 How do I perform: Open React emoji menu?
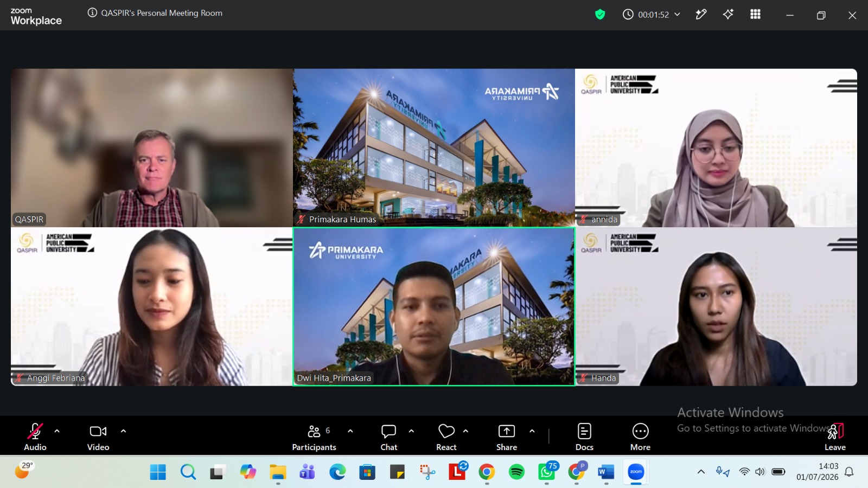pos(446,436)
